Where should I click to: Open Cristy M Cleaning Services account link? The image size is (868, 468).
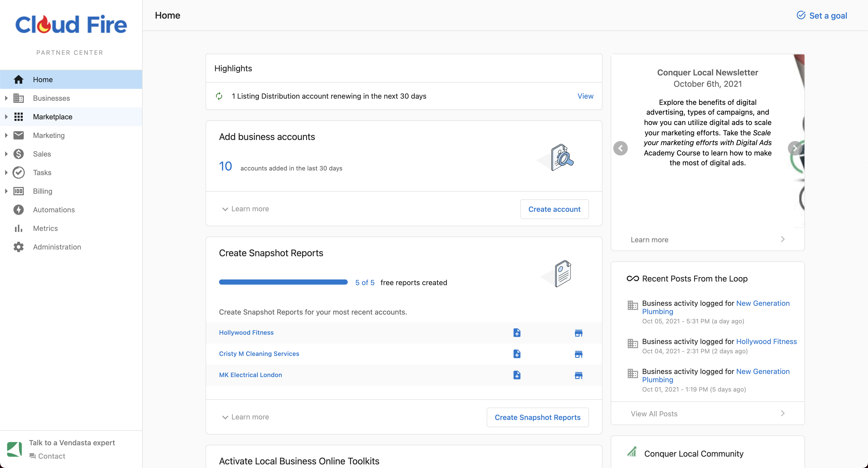[259, 354]
